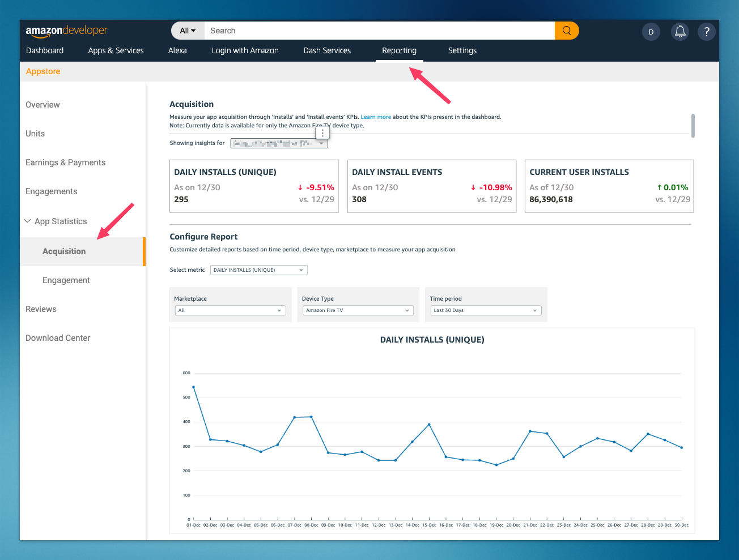Screen dimensions: 739x560
Task: Open the three-dot kebab menu near insights
Action: click(x=322, y=132)
